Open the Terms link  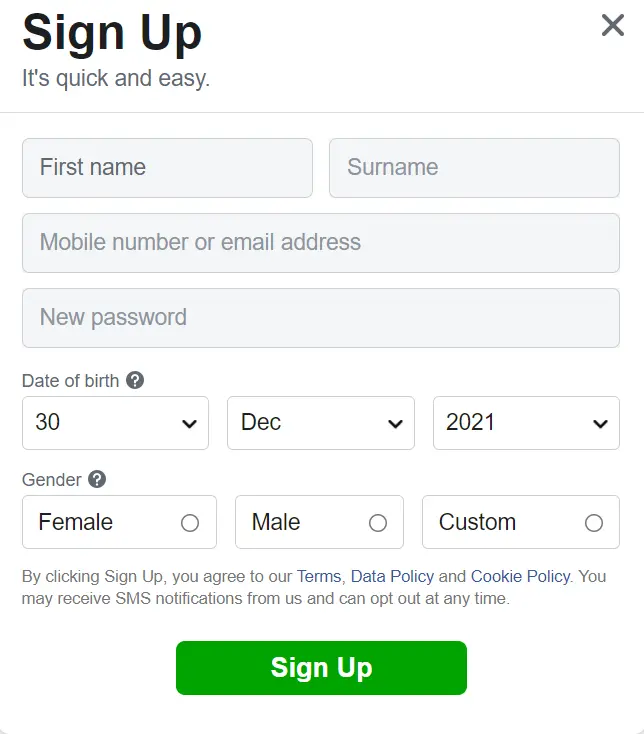click(319, 576)
